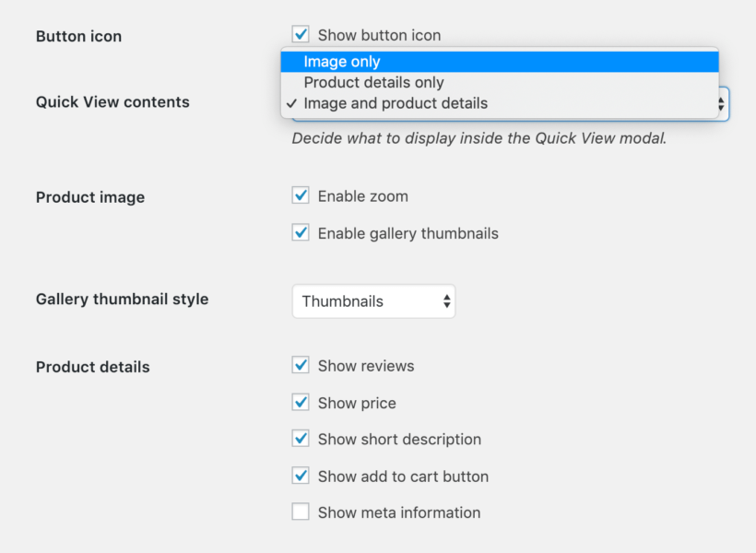Toggle "Show short description" off
Viewport: 756px width, 553px height.
click(x=300, y=439)
